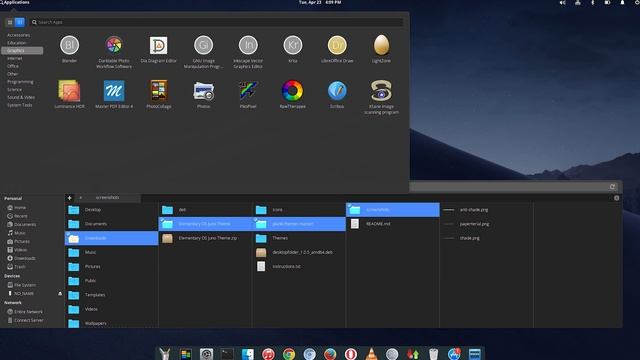The height and width of the screenshot is (360, 640).
Task: Select Elementary OS Juno Theme.zip
Action: (x=205, y=238)
